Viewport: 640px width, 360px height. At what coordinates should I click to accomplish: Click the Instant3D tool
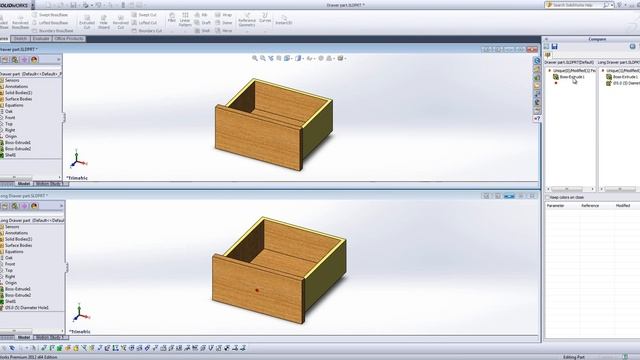tap(284, 20)
